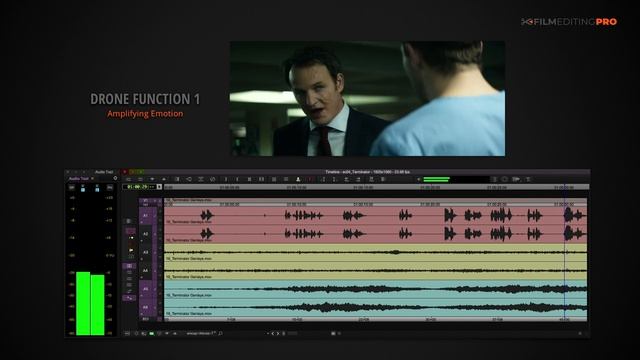Click the timeline scale slider in bottom bar
The width and height of the screenshot is (640, 360).
tap(292, 333)
